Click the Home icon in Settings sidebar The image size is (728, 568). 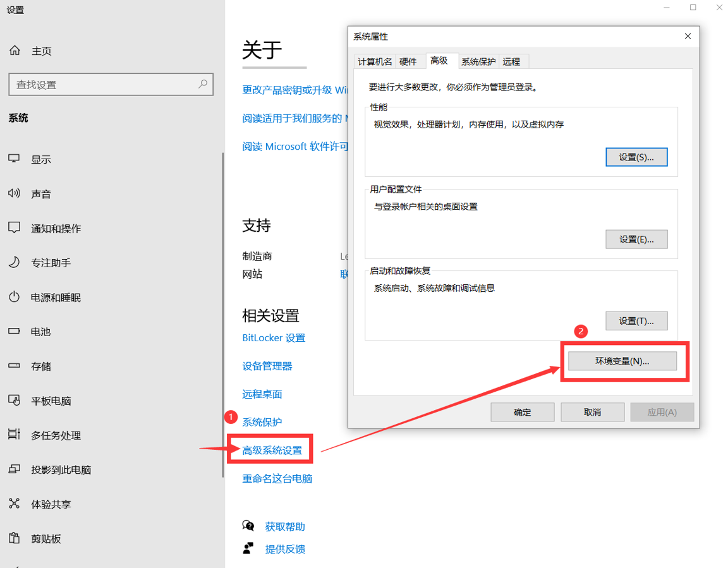(15, 50)
